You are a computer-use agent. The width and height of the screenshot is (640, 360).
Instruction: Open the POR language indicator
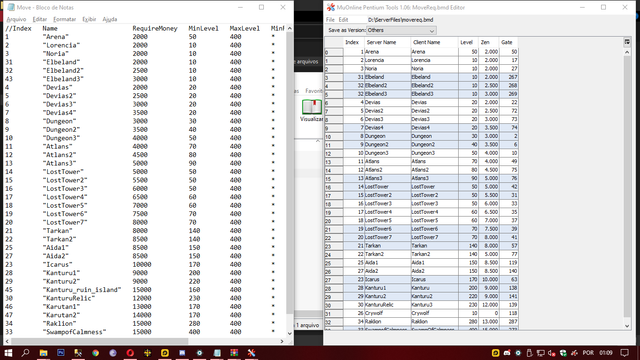click(x=588, y=353)
